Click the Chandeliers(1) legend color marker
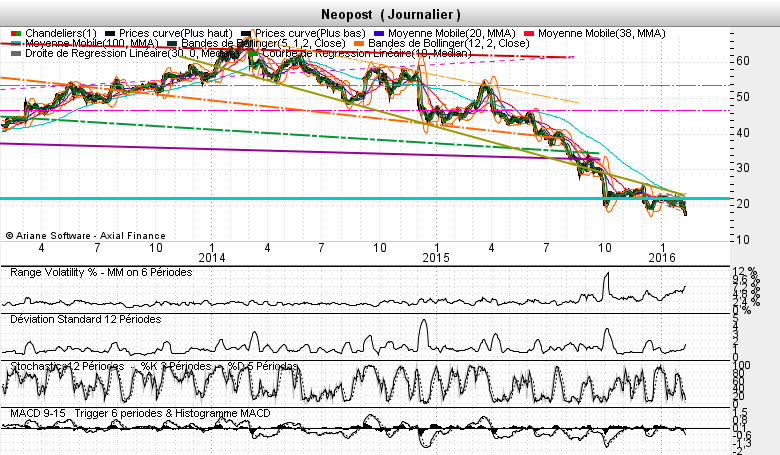 tap(14, 33)
